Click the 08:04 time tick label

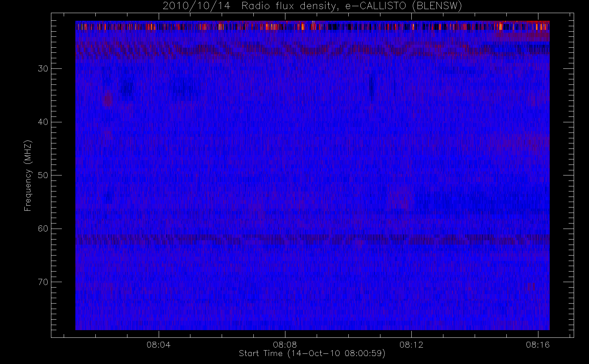click(x=159, y=344)
